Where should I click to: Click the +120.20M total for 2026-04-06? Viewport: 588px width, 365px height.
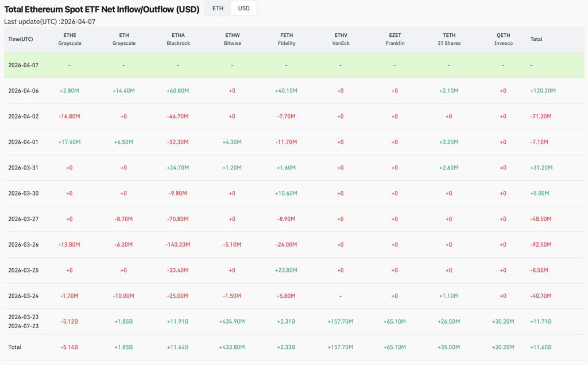pyautogui.click(x=543, y=91)
